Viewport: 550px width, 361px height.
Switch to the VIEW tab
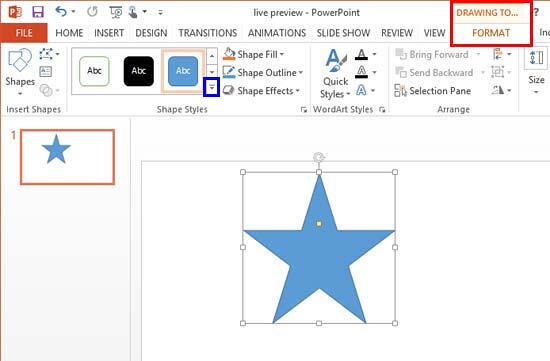434,33
